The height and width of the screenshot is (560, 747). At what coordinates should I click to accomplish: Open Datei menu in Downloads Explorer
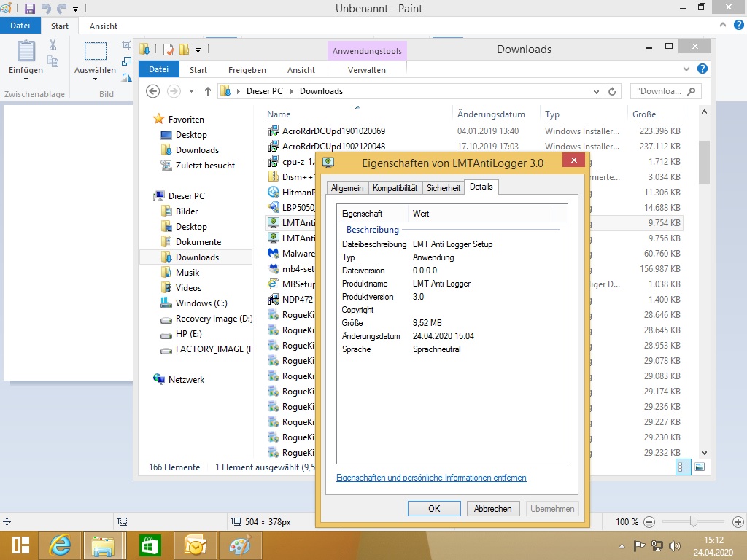[158, 69]
